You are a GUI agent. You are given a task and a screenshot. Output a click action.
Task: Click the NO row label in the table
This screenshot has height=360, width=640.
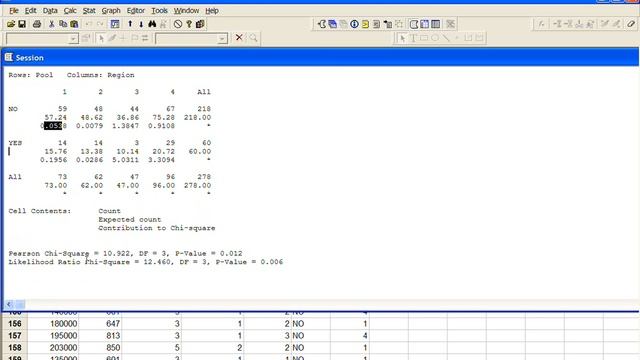point(13,109)
